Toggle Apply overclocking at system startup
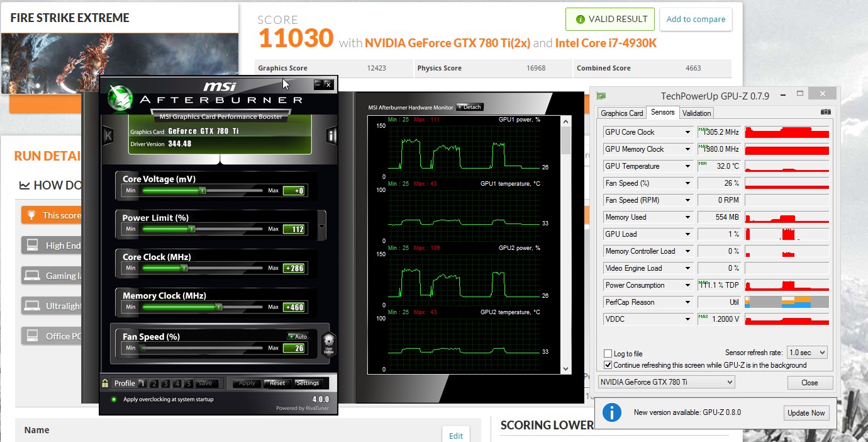Screen dimensions: 868x442 coord(114,399)
